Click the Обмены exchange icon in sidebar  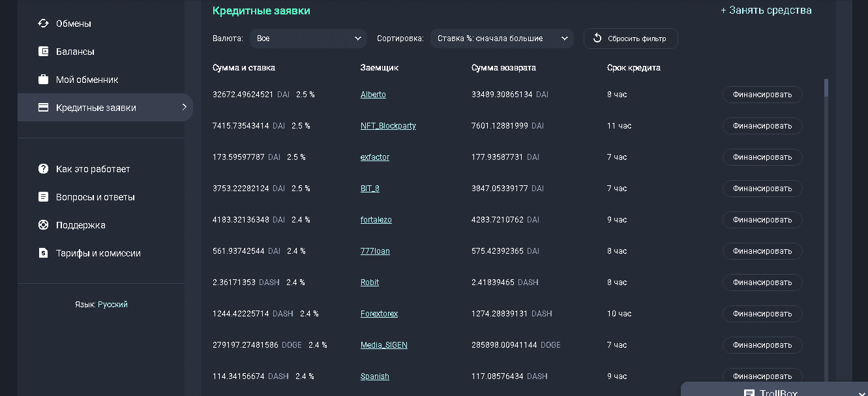click(x=43, y=22)
